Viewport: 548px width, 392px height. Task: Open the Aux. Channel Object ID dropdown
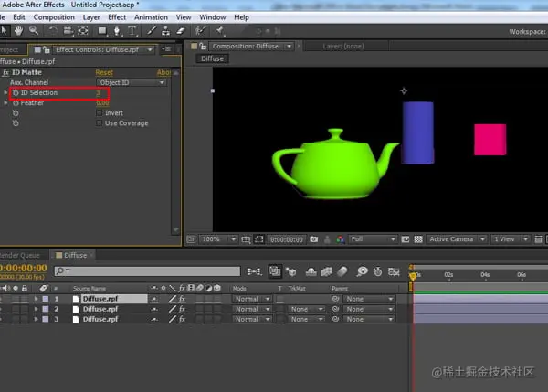point(132,82)
